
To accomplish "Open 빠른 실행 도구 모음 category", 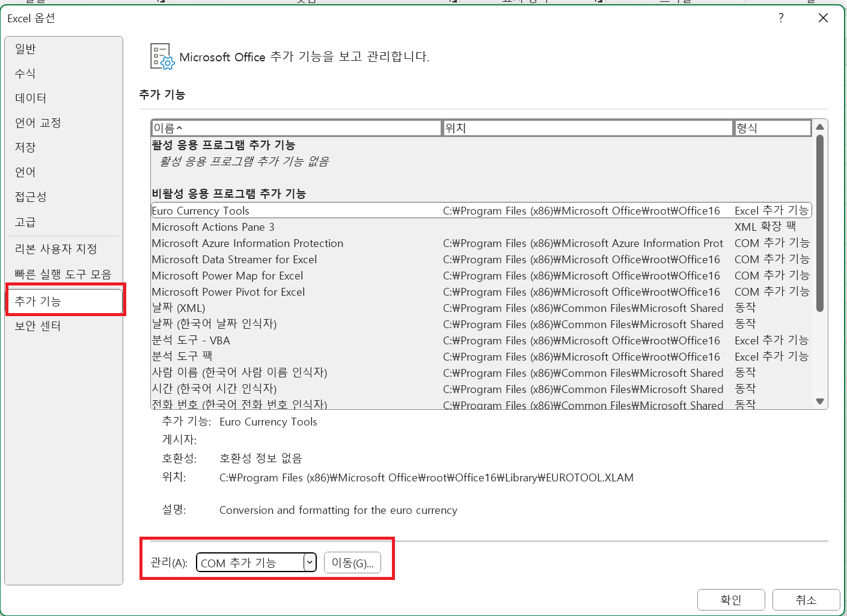I will pyautogui.click(x=64, y=274).
